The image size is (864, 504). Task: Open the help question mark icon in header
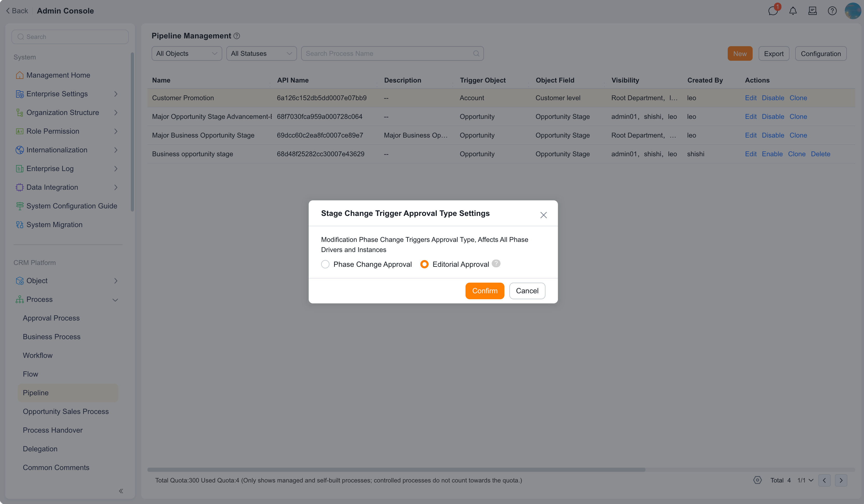click(x=832, y=11)
